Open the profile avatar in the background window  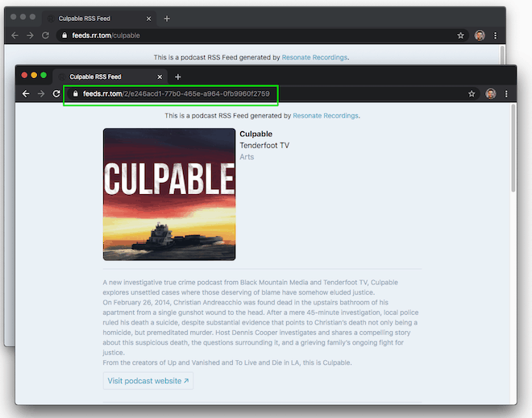point(480,35)
